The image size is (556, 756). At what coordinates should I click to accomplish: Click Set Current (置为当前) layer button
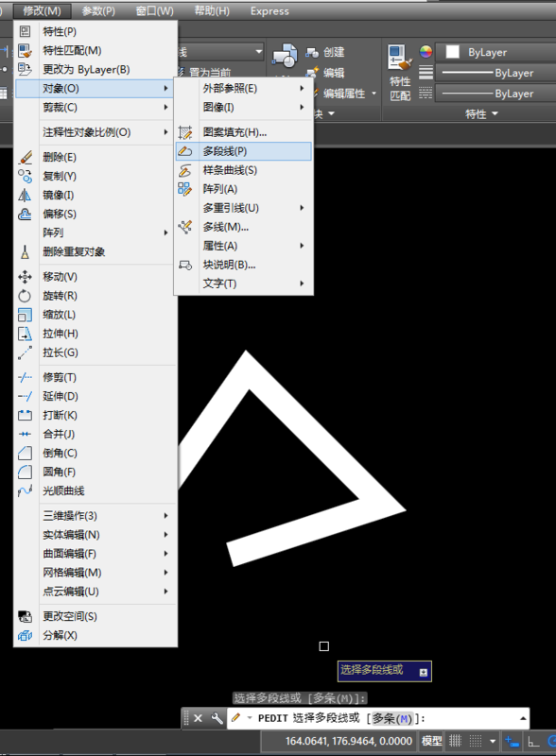pos(204,73)
